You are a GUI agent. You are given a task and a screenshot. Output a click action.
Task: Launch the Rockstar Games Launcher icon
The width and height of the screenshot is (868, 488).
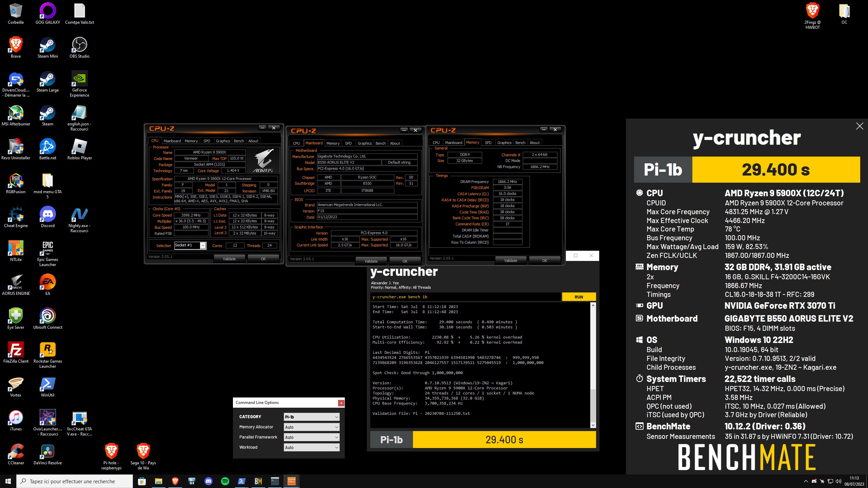47,355
